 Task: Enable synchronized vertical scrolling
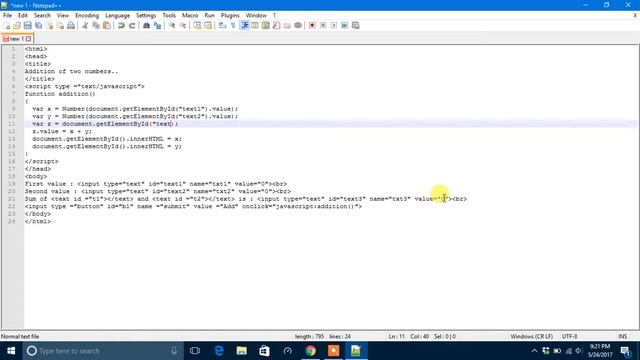click(x=197, y=25)
